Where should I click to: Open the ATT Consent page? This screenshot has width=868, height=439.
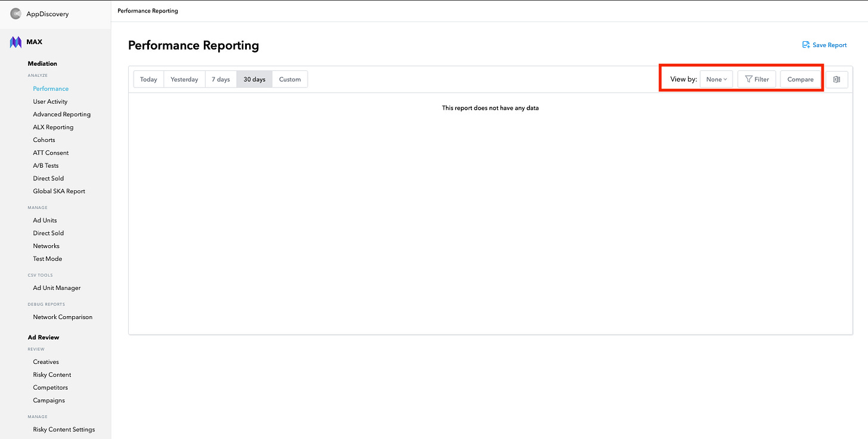coord(51,152)
